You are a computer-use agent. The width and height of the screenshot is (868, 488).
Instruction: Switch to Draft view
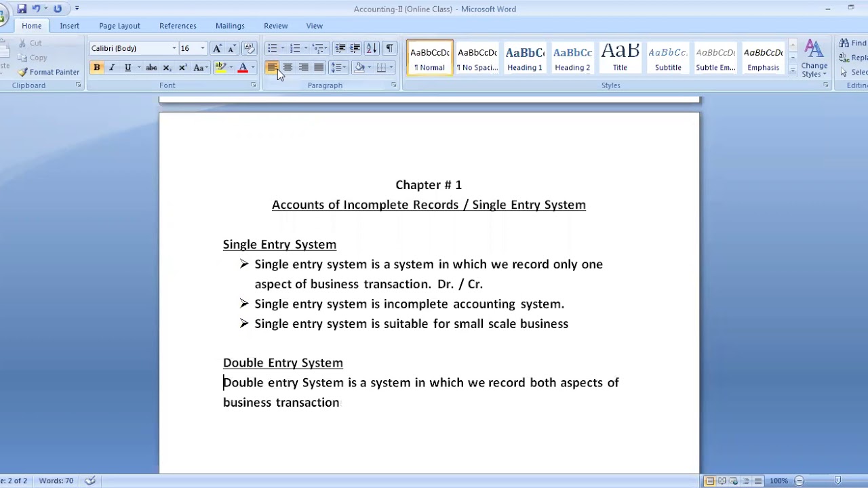tap(757, 481)
